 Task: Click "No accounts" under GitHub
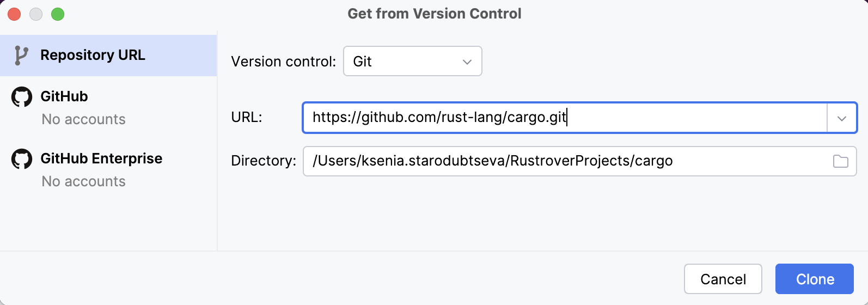point(83,119)
